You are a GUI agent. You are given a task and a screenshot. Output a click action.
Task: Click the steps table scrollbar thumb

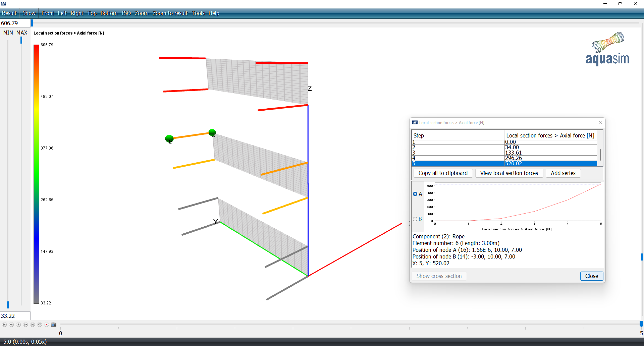click(600, 155)
